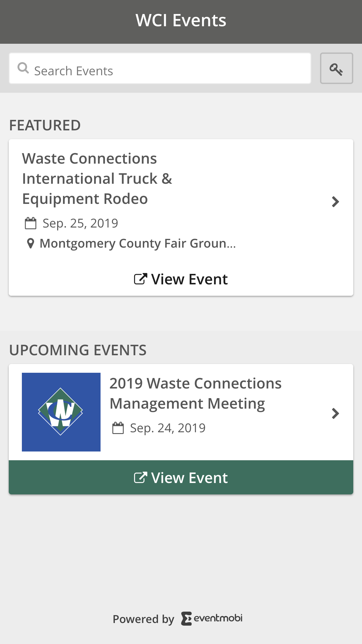Click the key icon button
The width and height of the screenshot is (362, 644).
[x=336, y=69]
